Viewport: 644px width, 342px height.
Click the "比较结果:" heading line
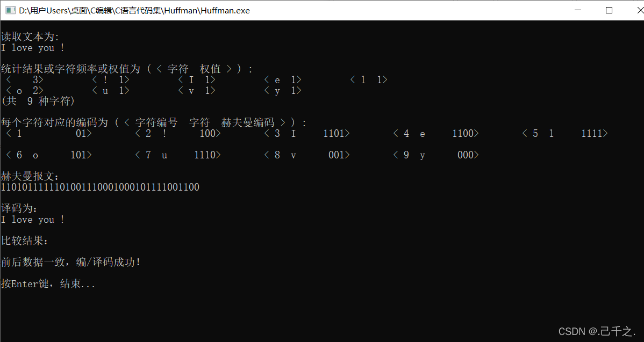(x=25, y=241)
